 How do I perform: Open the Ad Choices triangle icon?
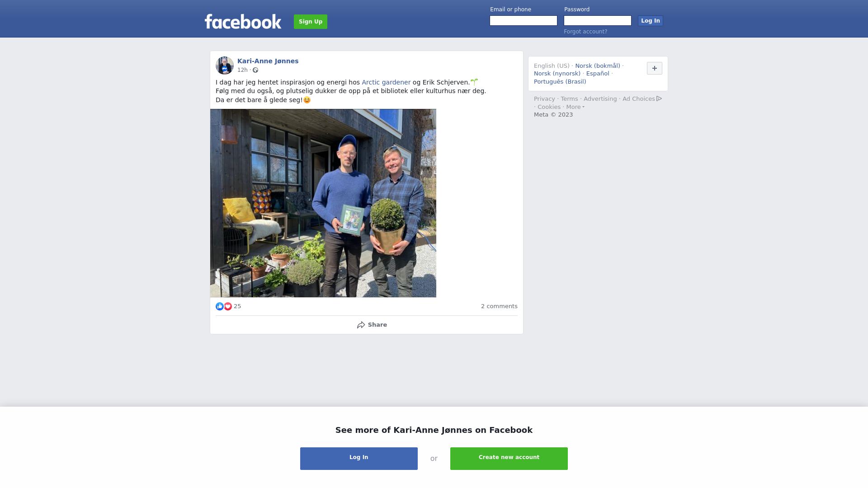coord(659,99)
